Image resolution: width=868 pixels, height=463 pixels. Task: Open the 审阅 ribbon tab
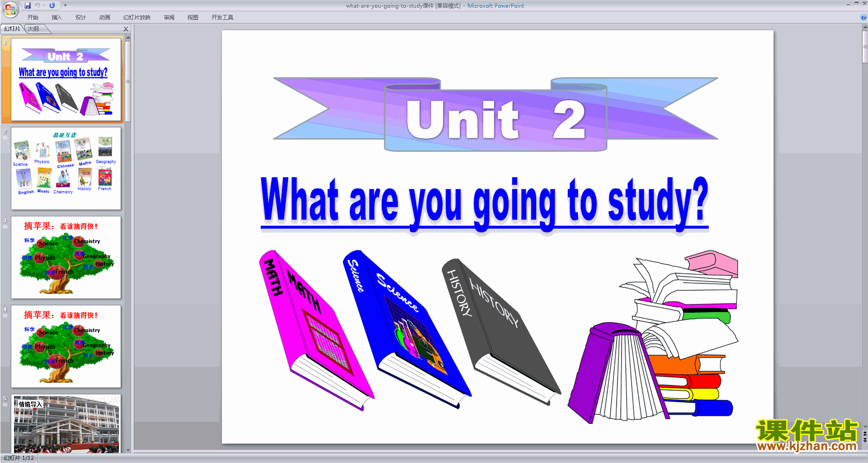click(x=169, y=17)
